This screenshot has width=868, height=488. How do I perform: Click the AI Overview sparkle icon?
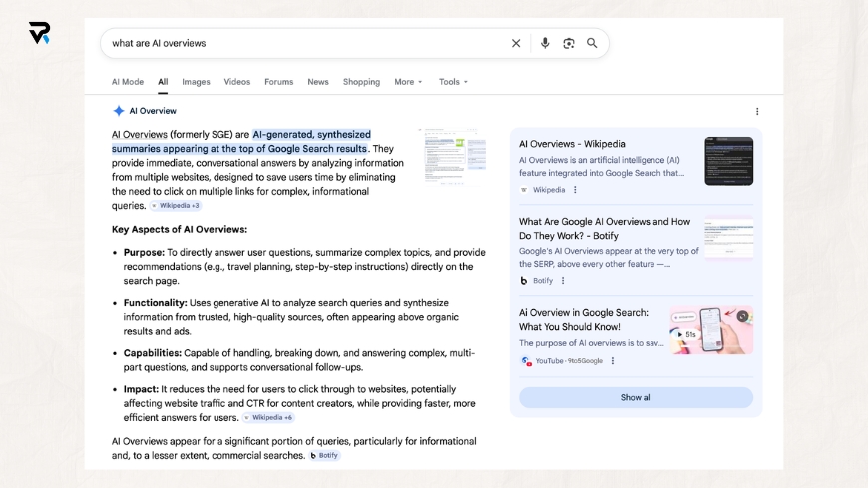coord(119,111)
